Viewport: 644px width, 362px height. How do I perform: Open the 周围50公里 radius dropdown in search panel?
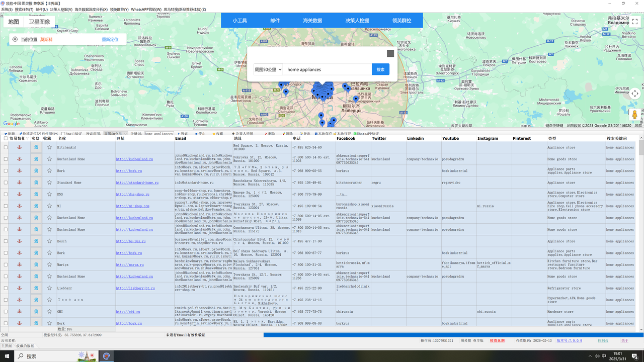(268, 69)
